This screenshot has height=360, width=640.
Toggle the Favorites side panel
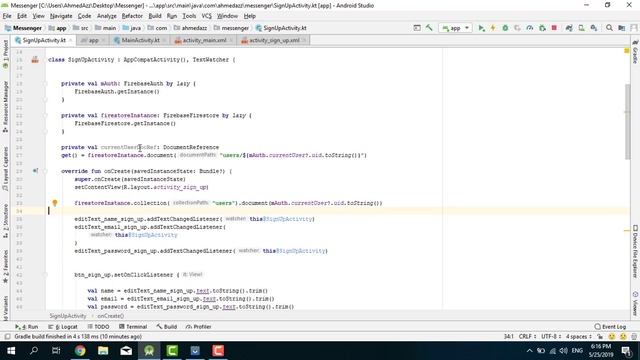5,267
